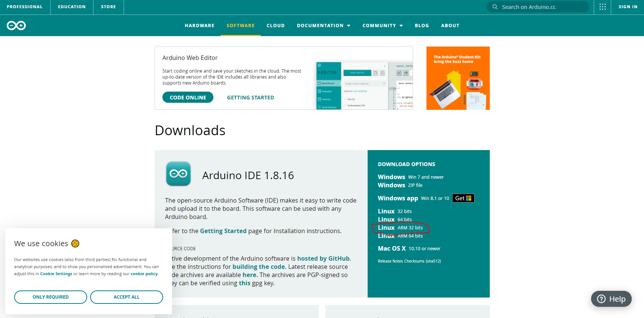This screenshot has height=318, width=644.
Task: Switch to Professional site tab
Action: click(25, 7)
